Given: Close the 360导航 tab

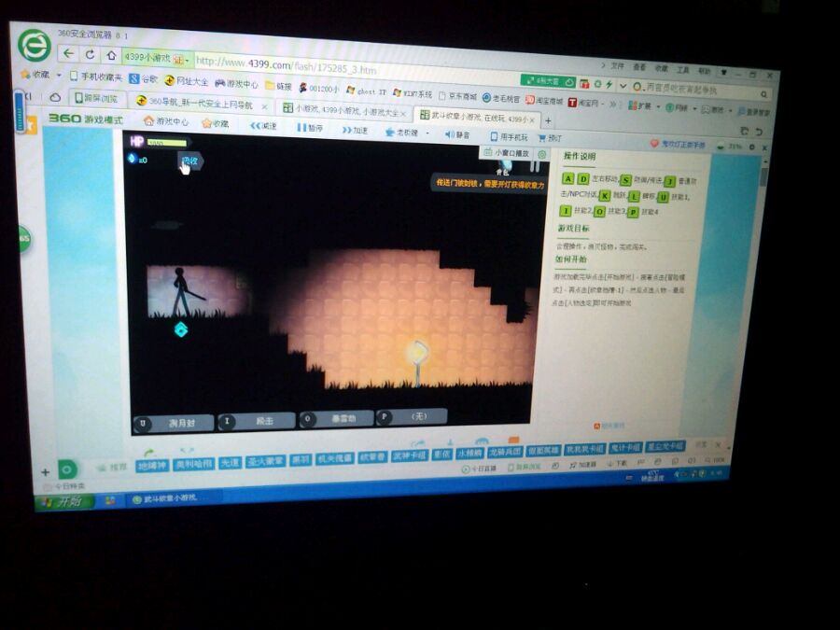Looking at the screenshot, I should (264, 106).
